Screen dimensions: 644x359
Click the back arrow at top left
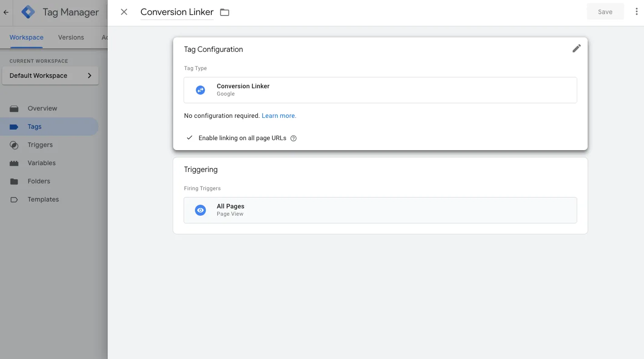pos(5,12)
